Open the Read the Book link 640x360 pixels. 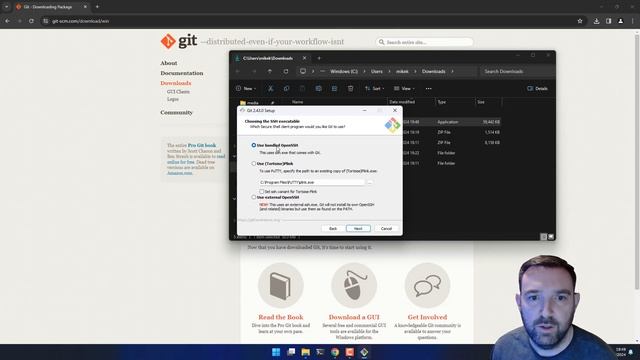pyautogui.click(x=281, y=317)
